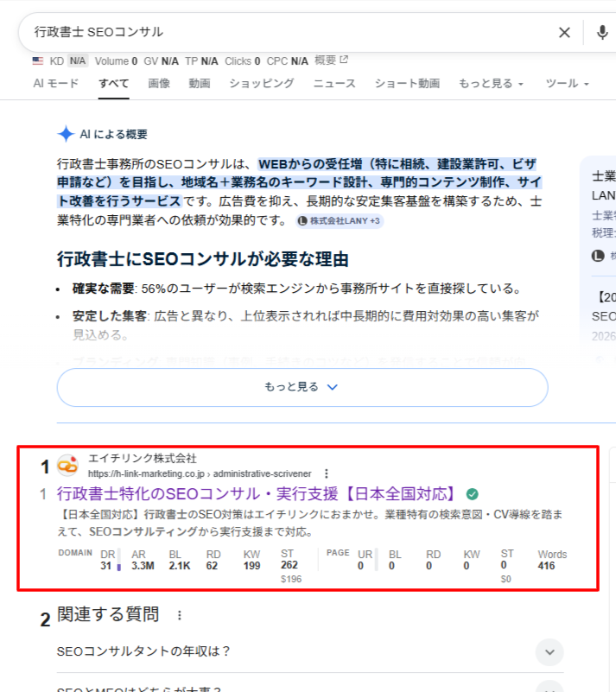
Task: Go to the ショッピング tab
Action: point(262,83)
